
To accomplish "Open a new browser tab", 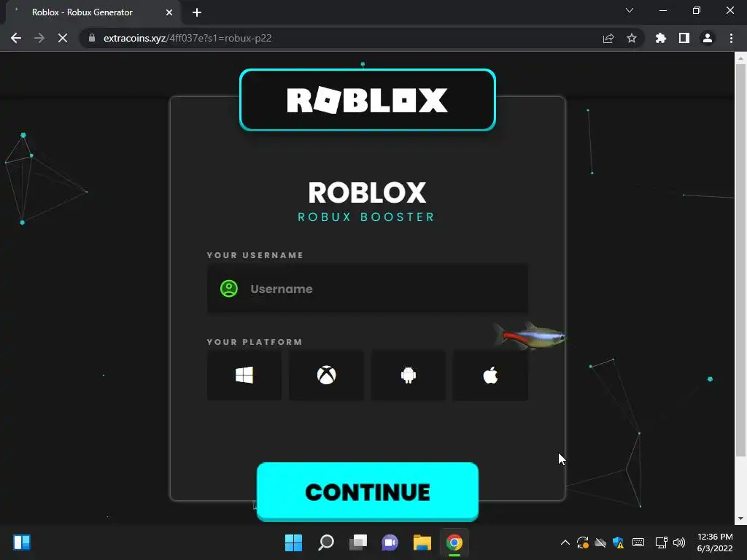I will click(197, 12).
